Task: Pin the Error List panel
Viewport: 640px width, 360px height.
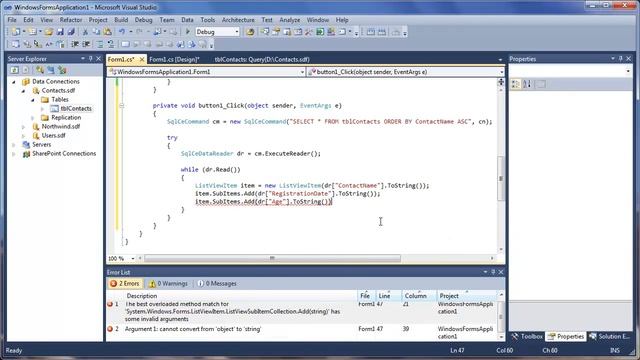Action: point(493,272)
